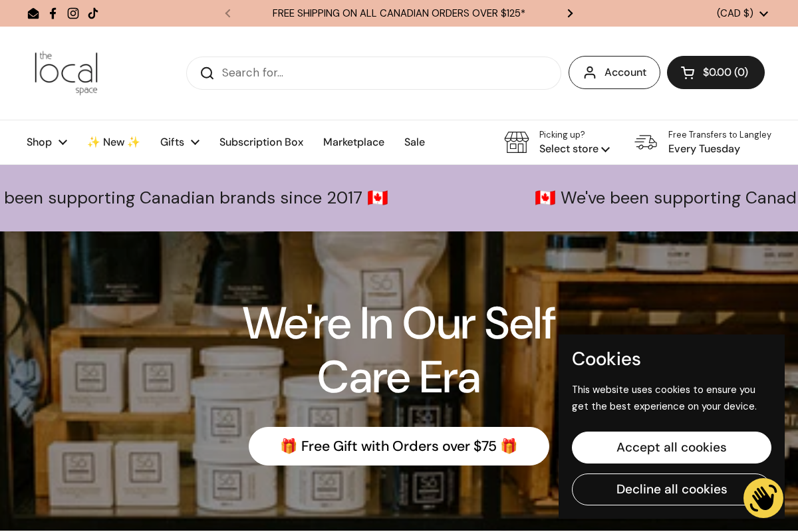Image resolution: width=798 pixels, height=532 pixels.
Task: Open the TikTok social link
Action: pos(93,13)
